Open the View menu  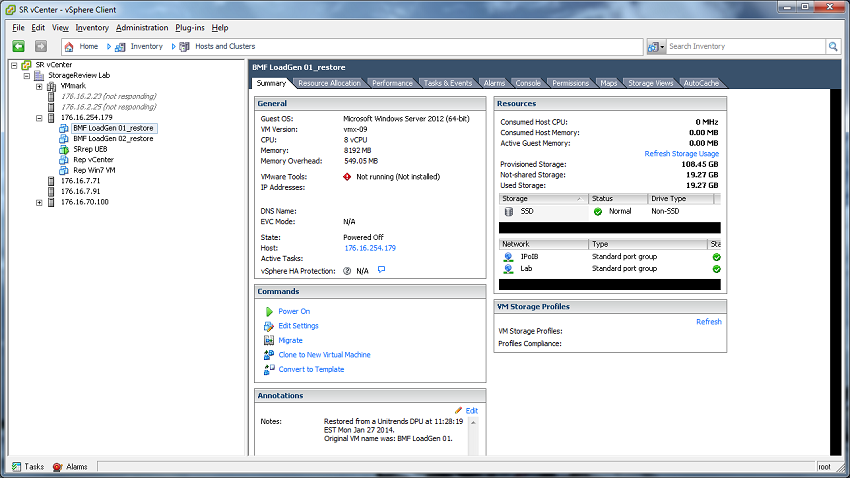point(60,28)
